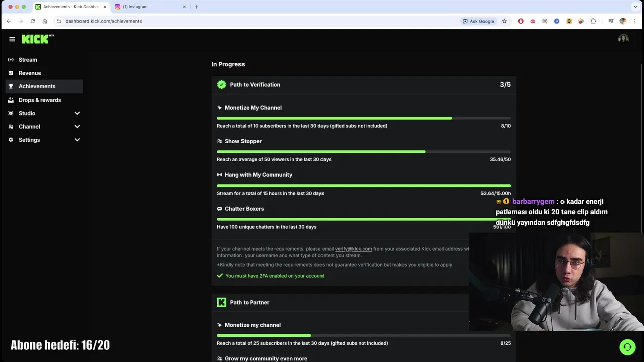Screen dimensions: 644x362
Task: Open the Stream sidebar item
Action: click(x=28, y=60)
